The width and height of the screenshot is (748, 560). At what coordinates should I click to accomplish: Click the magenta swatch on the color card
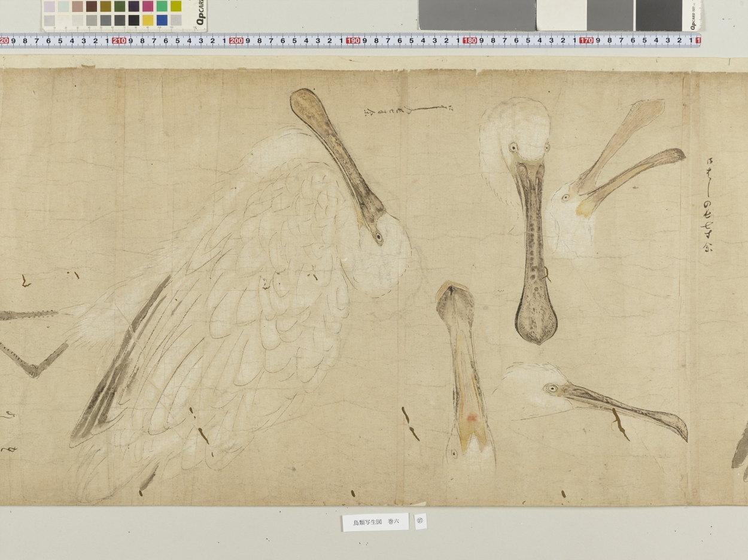[148, 6]
